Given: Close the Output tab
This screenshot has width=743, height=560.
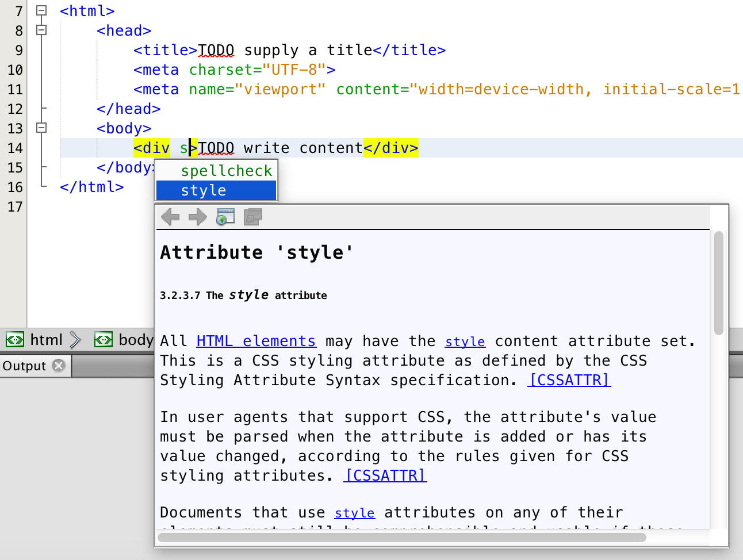Looking at the screenshot, I should coord(59,365).
